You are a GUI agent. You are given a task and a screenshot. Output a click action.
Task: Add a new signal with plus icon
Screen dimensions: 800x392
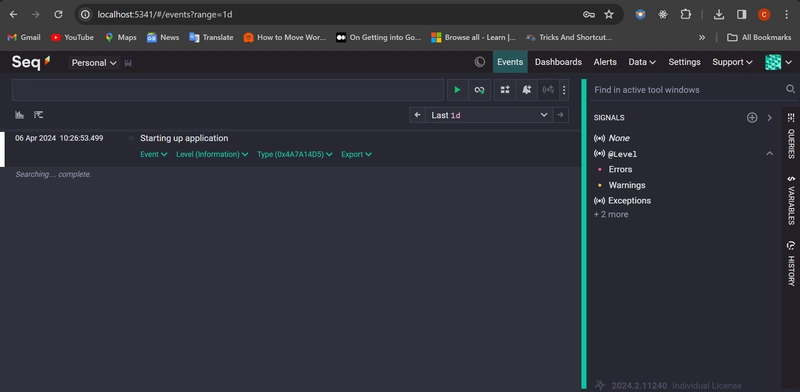[x=752, y=117]
